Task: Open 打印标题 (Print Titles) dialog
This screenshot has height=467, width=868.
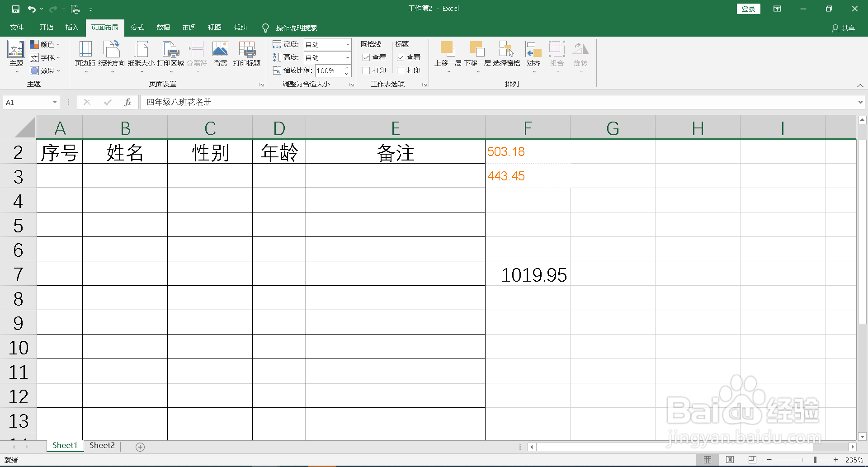Action: coord(246,53)
